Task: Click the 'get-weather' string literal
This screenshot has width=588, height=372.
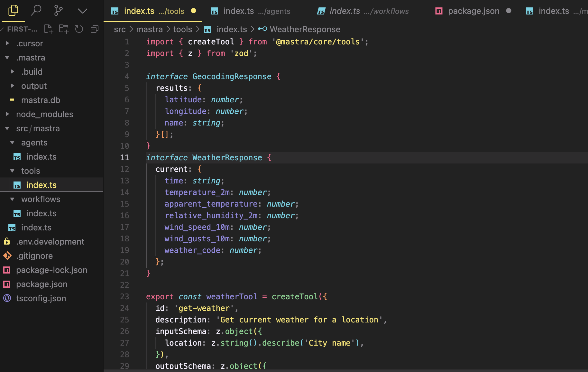Action: 204,308
